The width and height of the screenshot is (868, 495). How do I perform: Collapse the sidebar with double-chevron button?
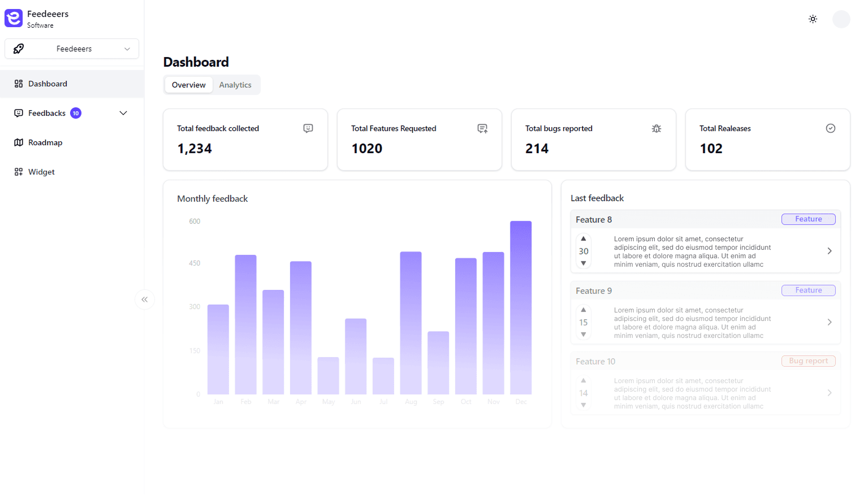(145, 299)
